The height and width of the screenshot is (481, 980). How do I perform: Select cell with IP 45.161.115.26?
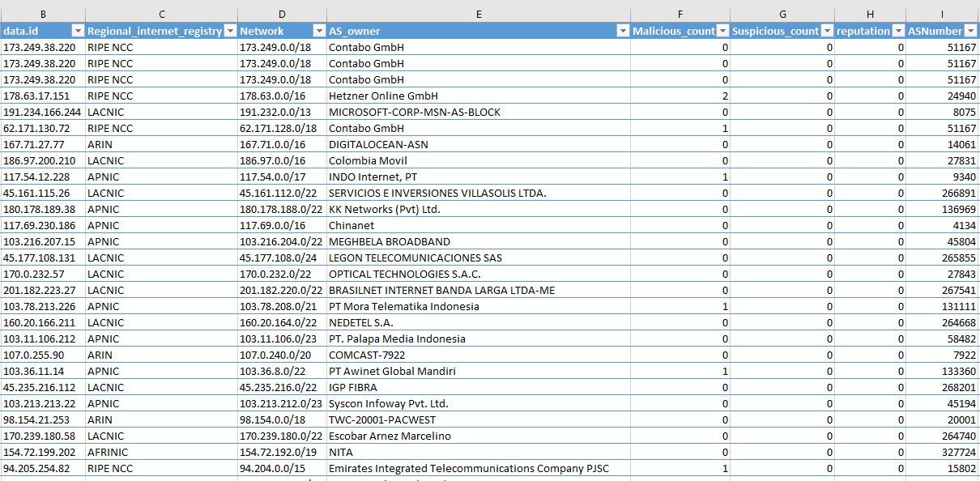[43, 193]
